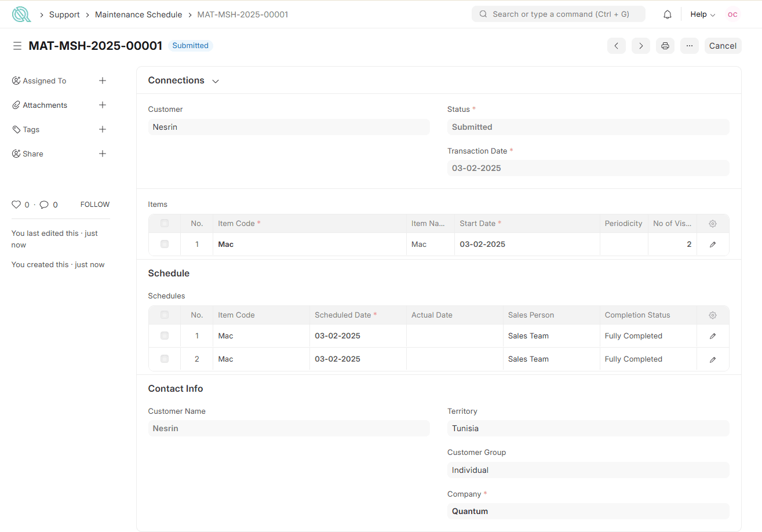Print this maintenance schedule
This screenshot has width=762, height=532.
(665, 46)
